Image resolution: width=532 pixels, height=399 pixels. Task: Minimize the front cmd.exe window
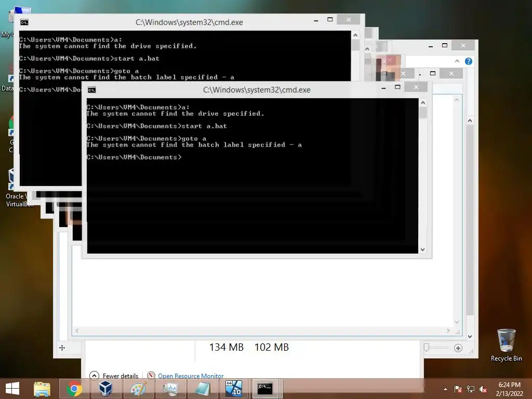point(383,87)
